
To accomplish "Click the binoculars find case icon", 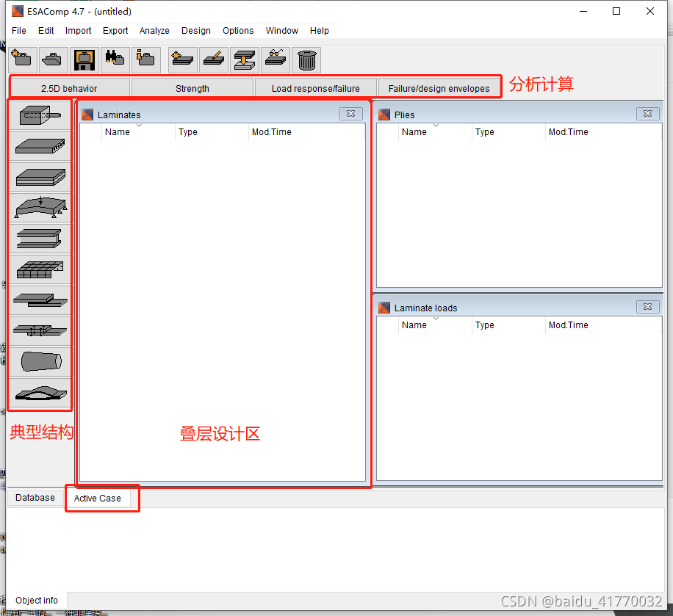I will click(115, 59).
